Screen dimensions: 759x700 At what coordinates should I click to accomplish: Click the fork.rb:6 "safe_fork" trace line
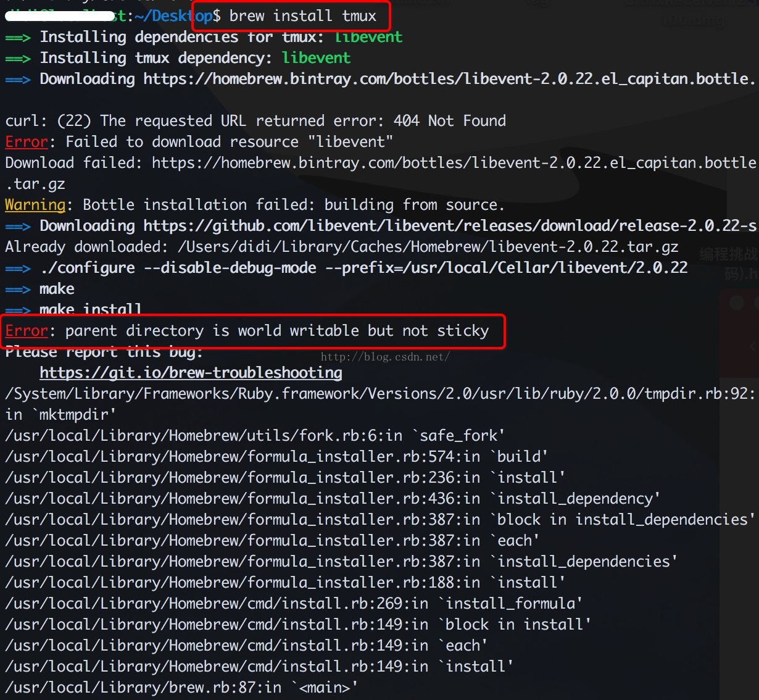point(254,436)
